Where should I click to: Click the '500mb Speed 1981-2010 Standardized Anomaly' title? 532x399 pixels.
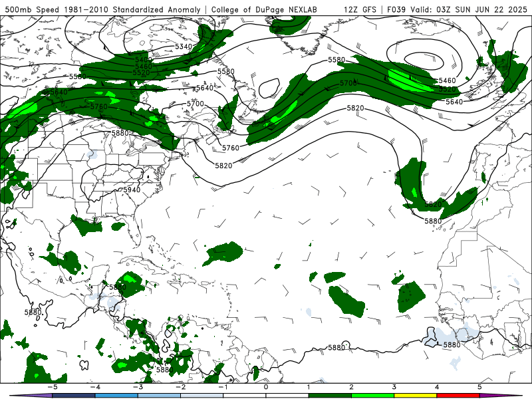tap(102, 9)
